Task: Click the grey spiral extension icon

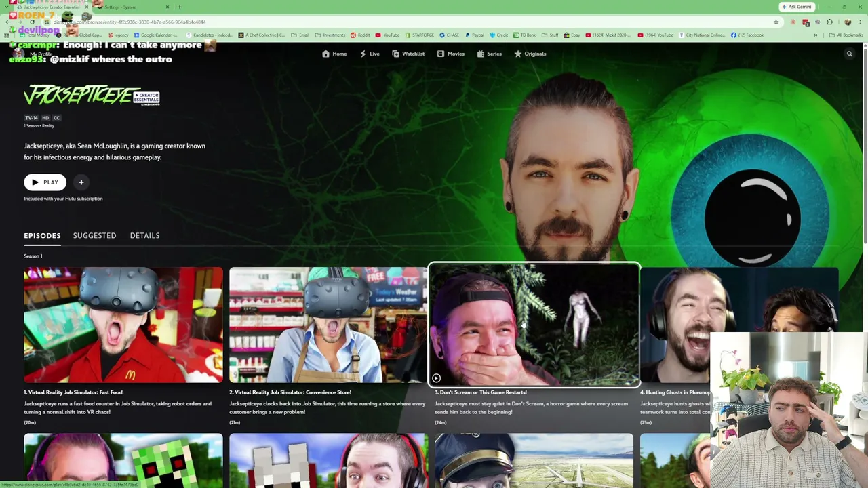Action: point(817,22)
